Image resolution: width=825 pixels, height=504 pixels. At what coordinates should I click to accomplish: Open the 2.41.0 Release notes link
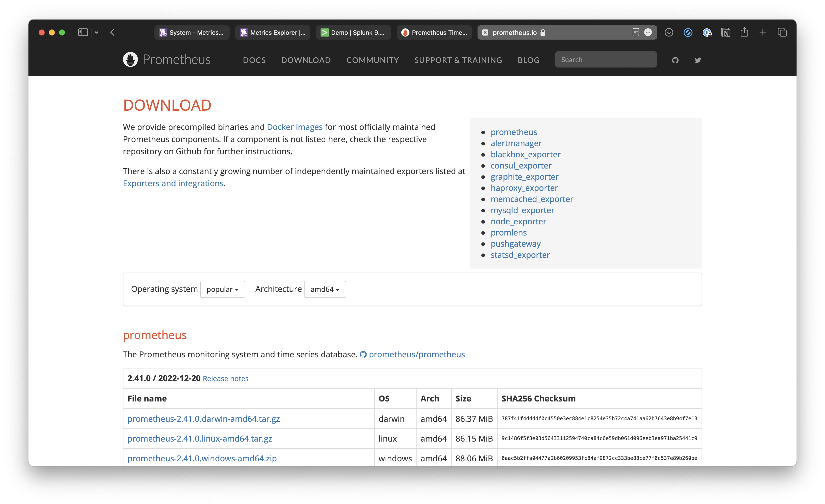[x=225, y=379]
